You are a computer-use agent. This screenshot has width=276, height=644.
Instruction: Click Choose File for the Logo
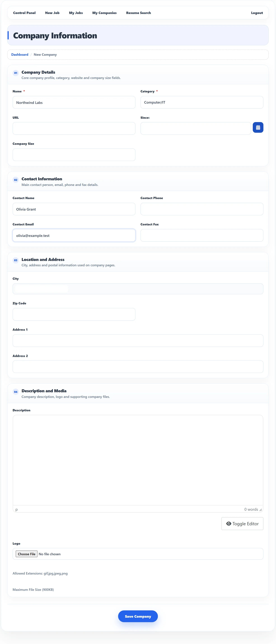[x=26, y=554]
